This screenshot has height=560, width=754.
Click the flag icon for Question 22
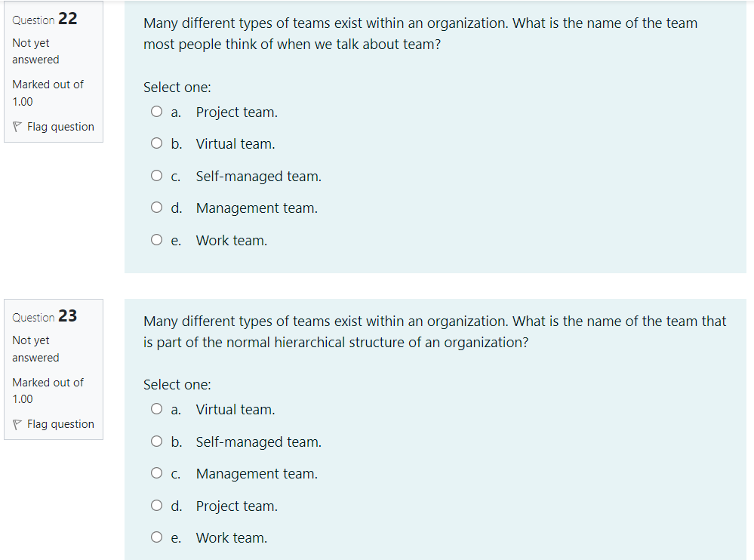pyautogui.click(x=17, y=126)
